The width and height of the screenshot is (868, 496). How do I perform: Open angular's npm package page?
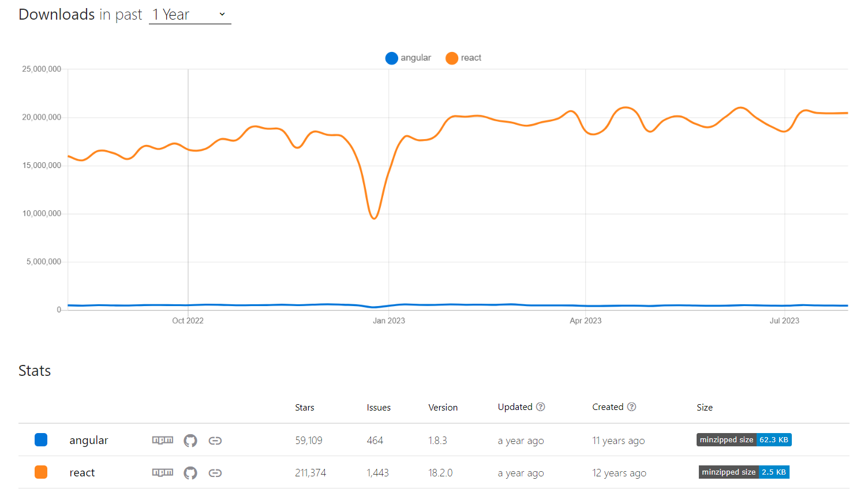(x=162, y=440)
